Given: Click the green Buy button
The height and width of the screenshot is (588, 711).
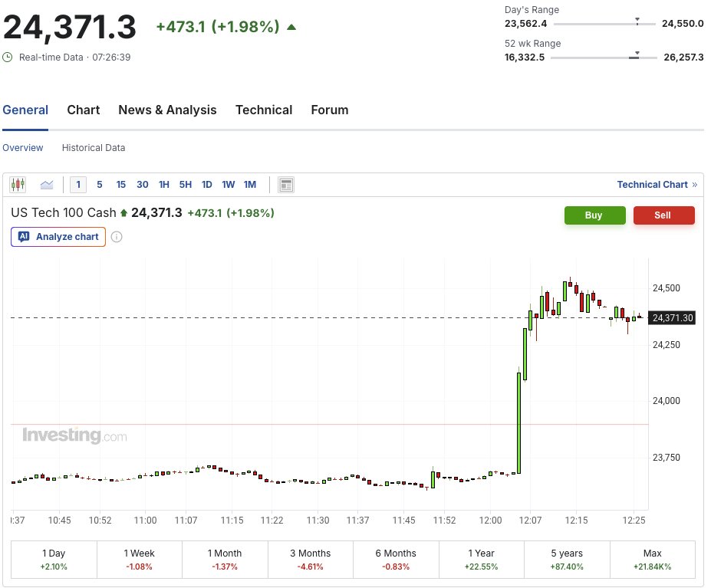Looking at the screenshot, I should 595,215.
